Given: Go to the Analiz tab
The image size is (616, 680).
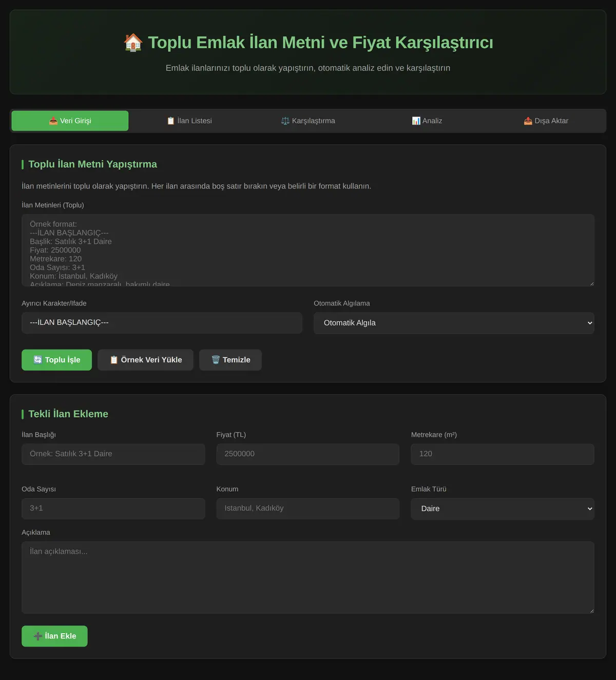Looking at the screenshot, I should (x=427, y=121).
